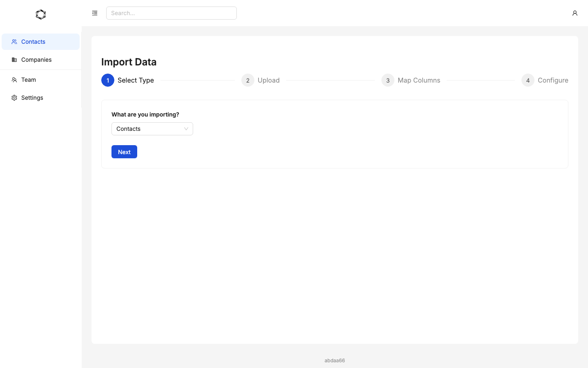Click the Upload step label
The height and width of the screenshot is (368, 588).
click(x=269, y=80)
